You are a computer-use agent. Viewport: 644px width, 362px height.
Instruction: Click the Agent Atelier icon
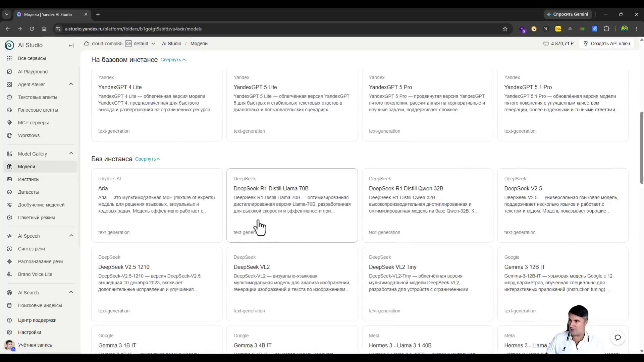click(9, 84)
